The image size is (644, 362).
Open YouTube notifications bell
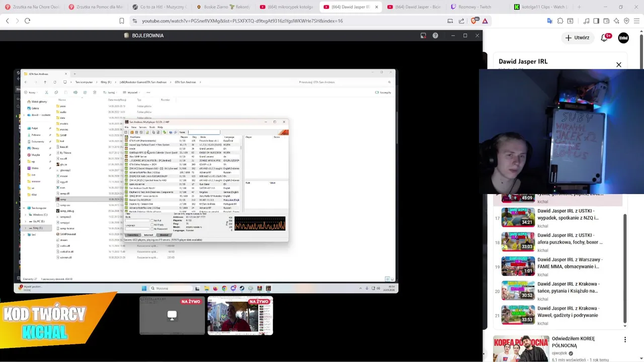[605, 38]
